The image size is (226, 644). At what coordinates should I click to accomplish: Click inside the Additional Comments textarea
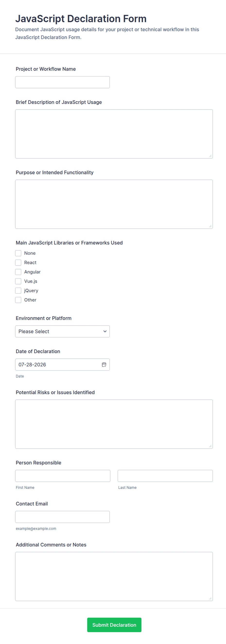coord(114,576)
